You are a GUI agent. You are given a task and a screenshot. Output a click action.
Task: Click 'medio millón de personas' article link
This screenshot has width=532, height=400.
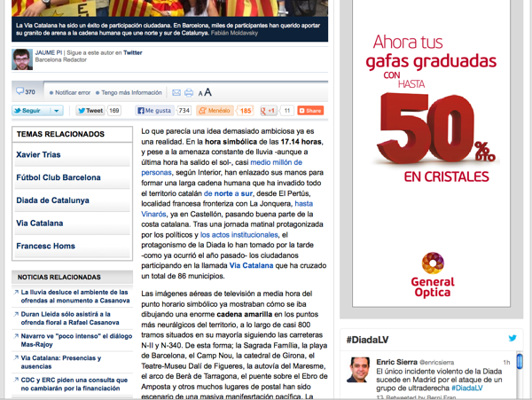(x=276, y=162)
